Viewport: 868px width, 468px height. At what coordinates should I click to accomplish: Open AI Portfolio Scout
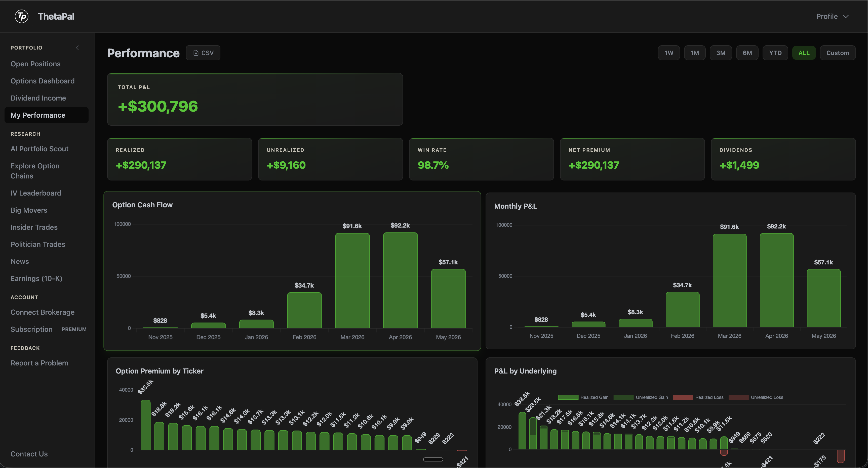click(40, 149)
